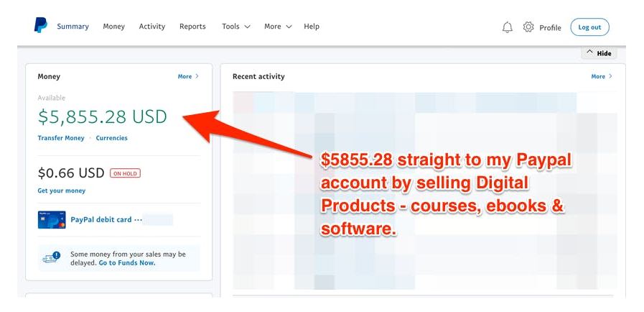Screen dimensions: 644x312
Task: Click the ON HOLD badge
Action: coord(125,173)
